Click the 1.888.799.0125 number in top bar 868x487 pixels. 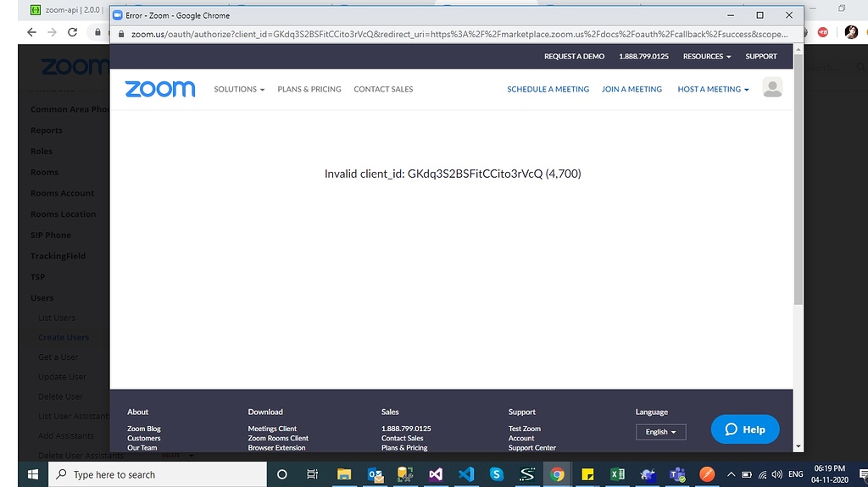[643, 57]
